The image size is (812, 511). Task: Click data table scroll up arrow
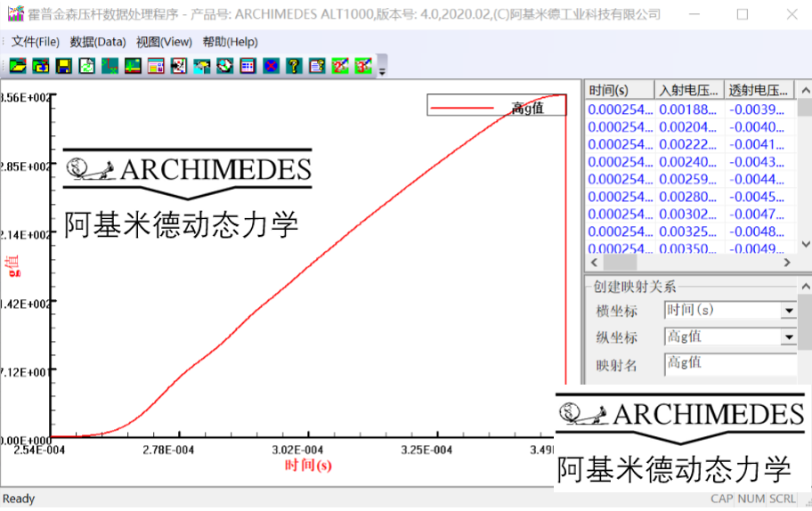click(x=805, y=90)
